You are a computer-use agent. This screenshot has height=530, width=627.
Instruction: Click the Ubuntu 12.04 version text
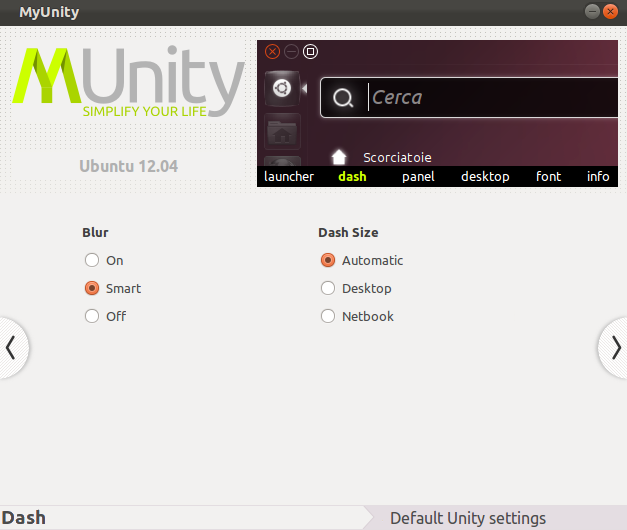[x=129, y=166]
